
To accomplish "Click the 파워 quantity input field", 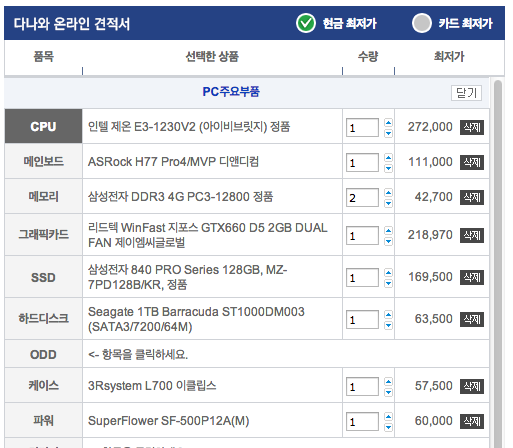I will (x=362, y=421).
